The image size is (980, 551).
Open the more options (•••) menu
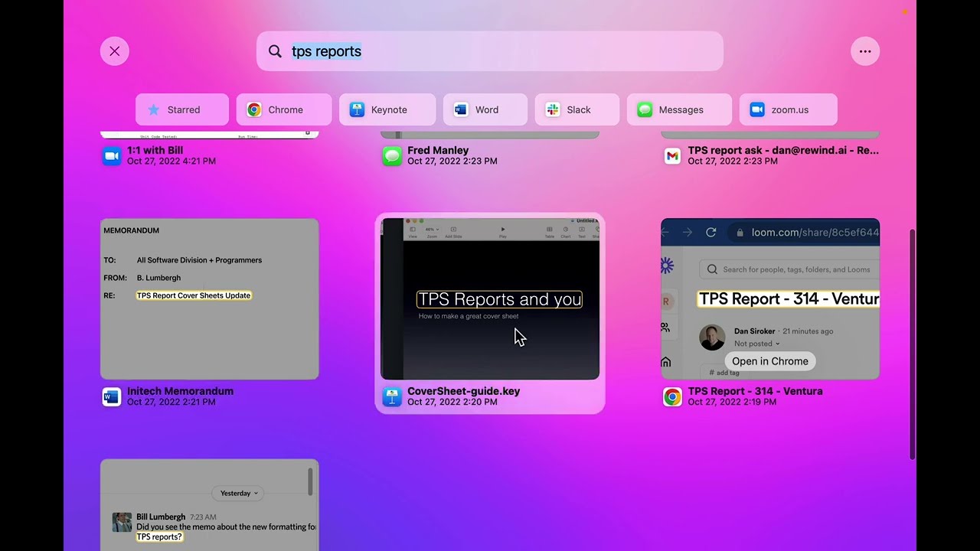coord(865,51)
